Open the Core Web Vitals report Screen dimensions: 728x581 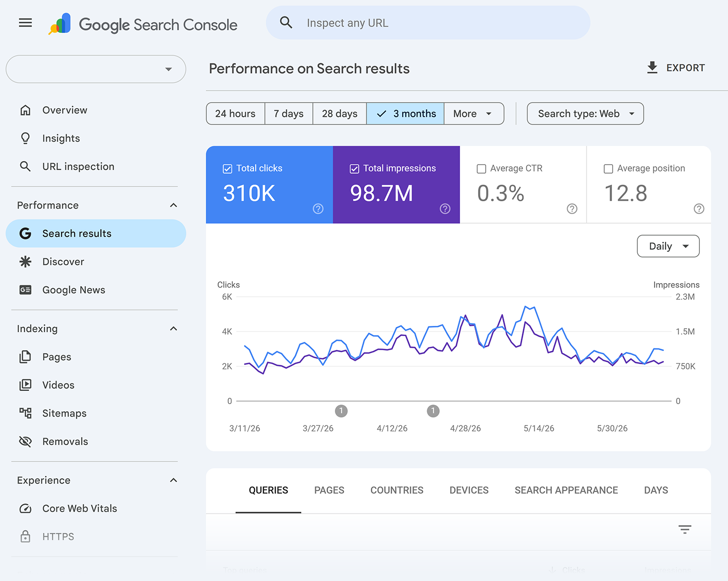pos(96,508)
